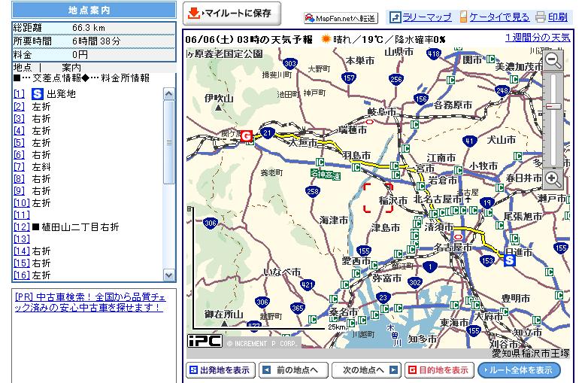Image resolution: width=588 pixels, height=383 pixels.
Task: Click route 365 shield on map
Action: 297,309
